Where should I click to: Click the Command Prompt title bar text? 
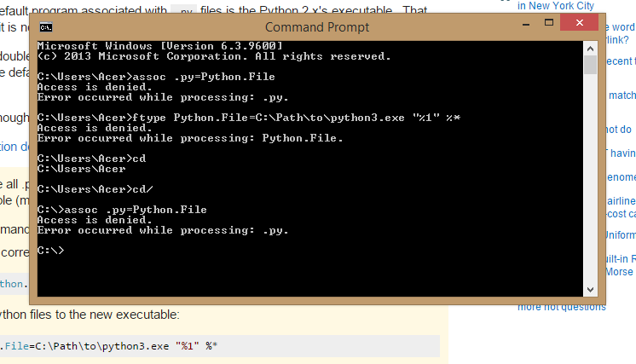pyautogui.click(x=317, y=27)
